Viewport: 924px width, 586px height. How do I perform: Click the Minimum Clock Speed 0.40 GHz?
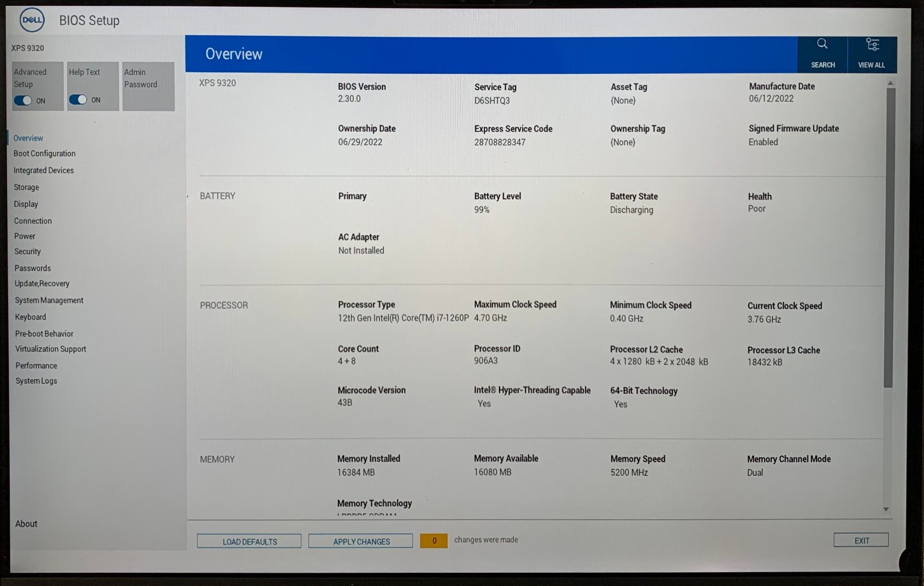click(627, 318)
